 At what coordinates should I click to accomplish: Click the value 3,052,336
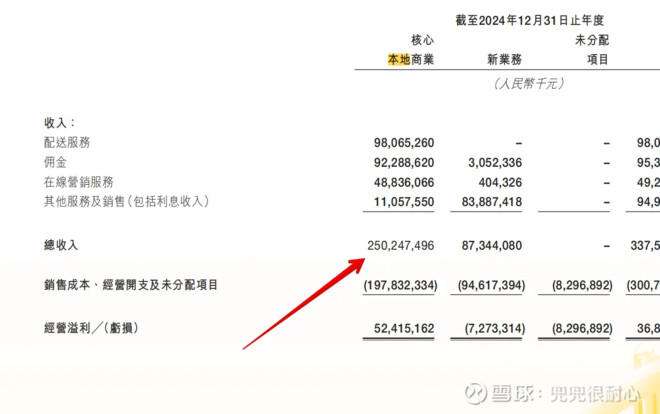[495, 163]
